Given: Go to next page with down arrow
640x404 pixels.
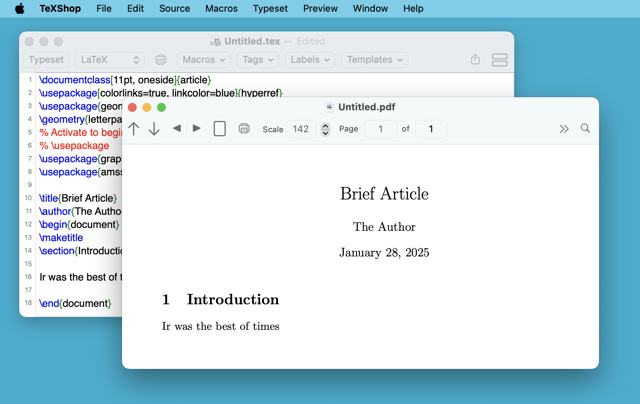Looking at the screenshot, I should (x=154, y=129).
